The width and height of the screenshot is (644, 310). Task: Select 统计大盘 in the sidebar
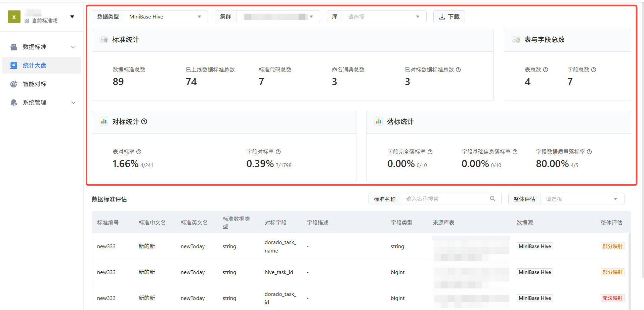[x=35, y=66]
